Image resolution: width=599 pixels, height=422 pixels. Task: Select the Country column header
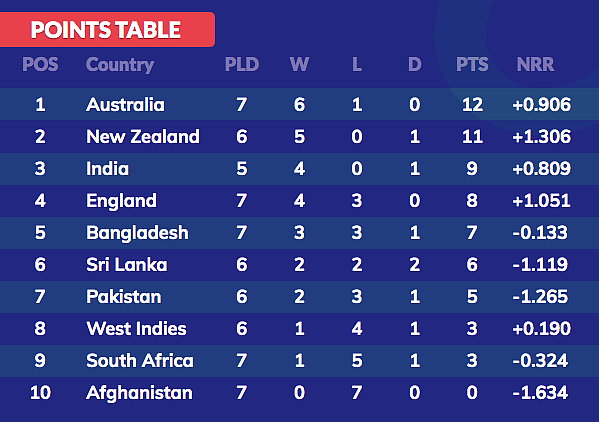click(x=120, y=65)
